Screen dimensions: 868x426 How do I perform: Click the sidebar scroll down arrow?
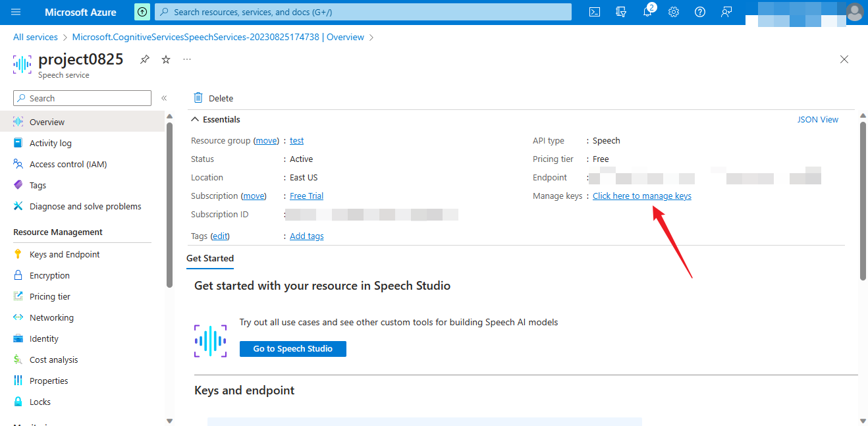(169, 420)
